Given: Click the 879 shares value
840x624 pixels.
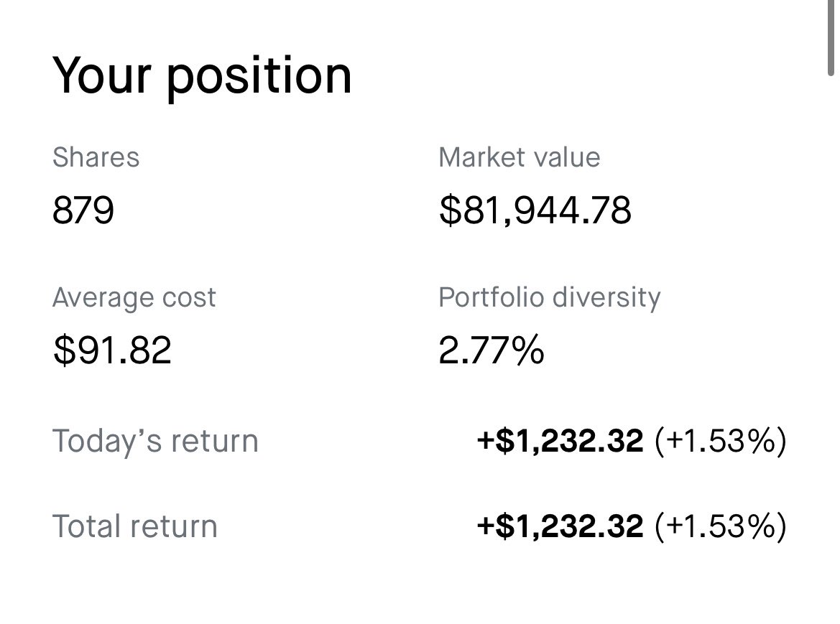Looking at the screenshot, I should pyautogui.click(x=83, y=210).
